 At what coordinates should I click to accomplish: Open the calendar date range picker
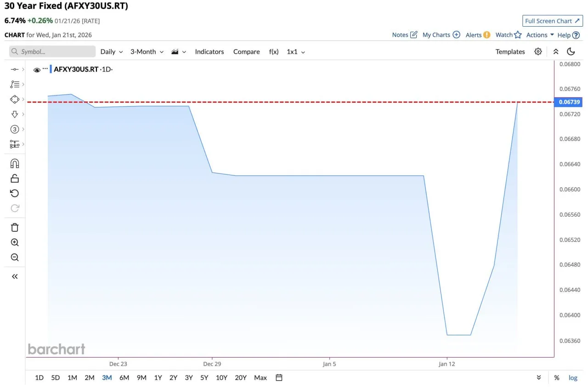(x=279, y=377)
